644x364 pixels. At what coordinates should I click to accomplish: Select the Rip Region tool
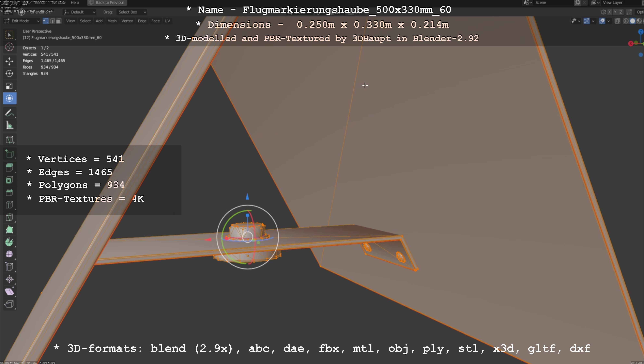click(9, 304)
